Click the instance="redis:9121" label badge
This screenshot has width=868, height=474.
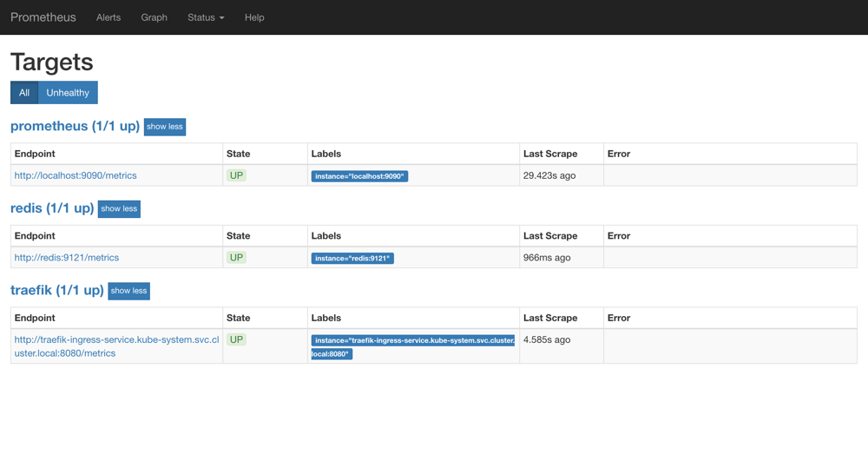tap(352, 258)
